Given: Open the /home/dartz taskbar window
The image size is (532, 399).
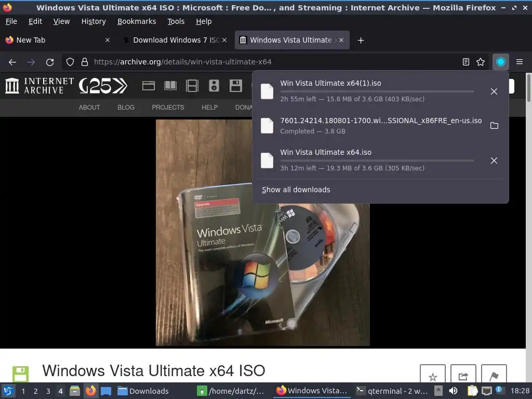Looking at the screenshot, I should (231, 391).
